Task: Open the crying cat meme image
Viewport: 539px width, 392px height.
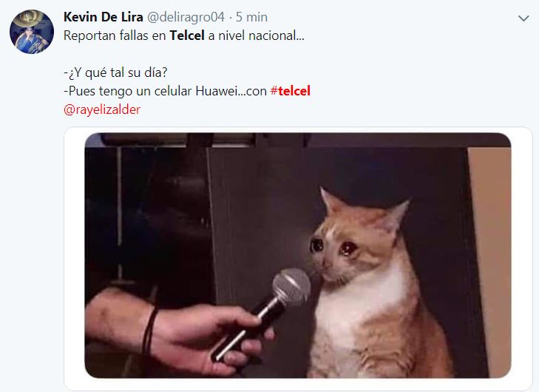Action: click(x=298, y=255)
